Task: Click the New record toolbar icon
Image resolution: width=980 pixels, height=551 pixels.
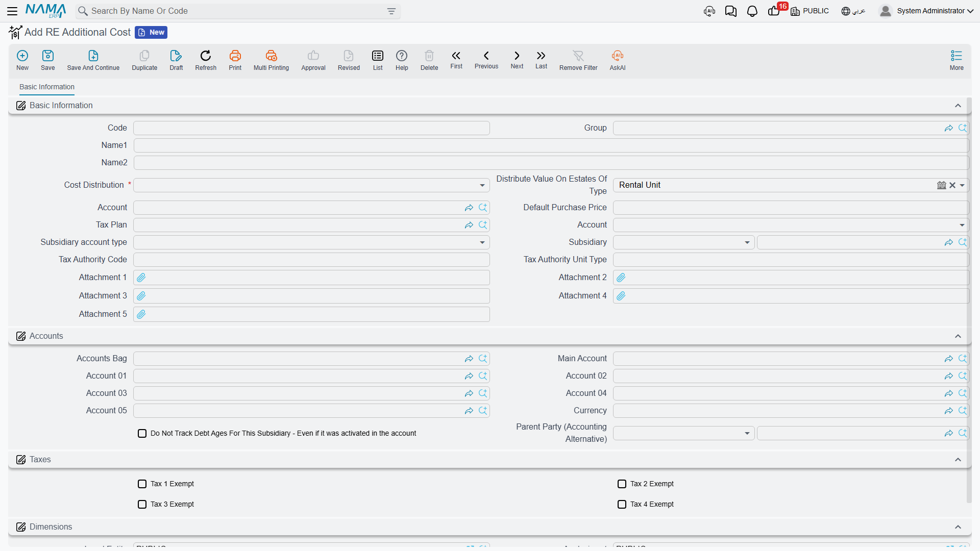Action: point(22,60)
